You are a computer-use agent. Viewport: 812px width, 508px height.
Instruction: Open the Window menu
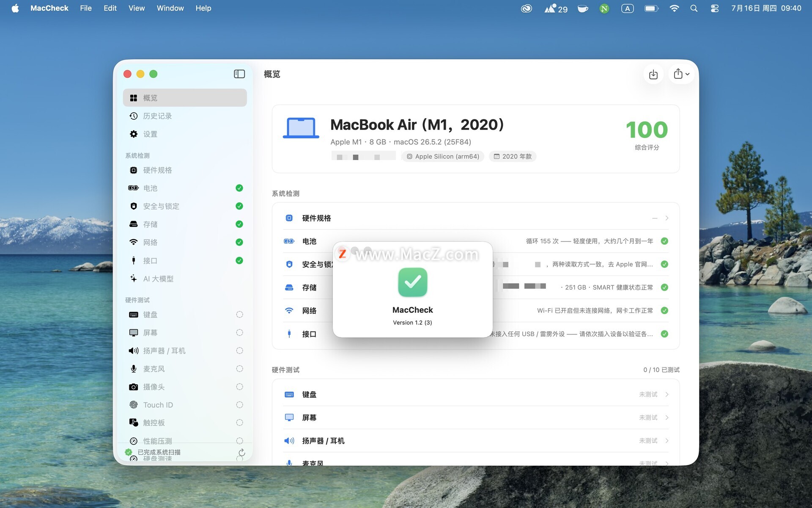coord(170,8)
